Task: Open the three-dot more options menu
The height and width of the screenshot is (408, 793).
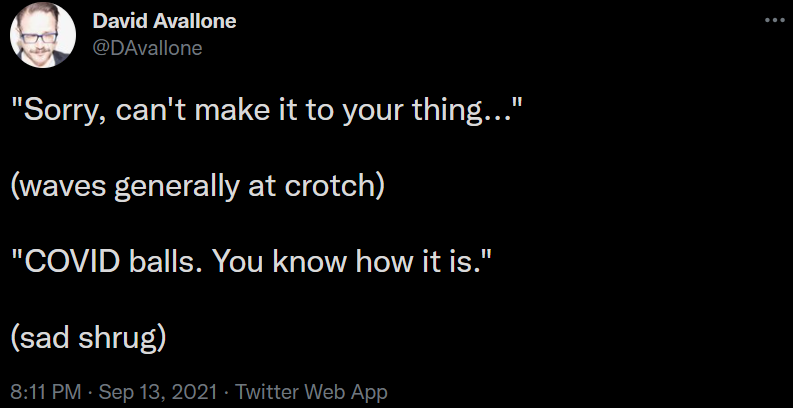Action: (774, 20)
